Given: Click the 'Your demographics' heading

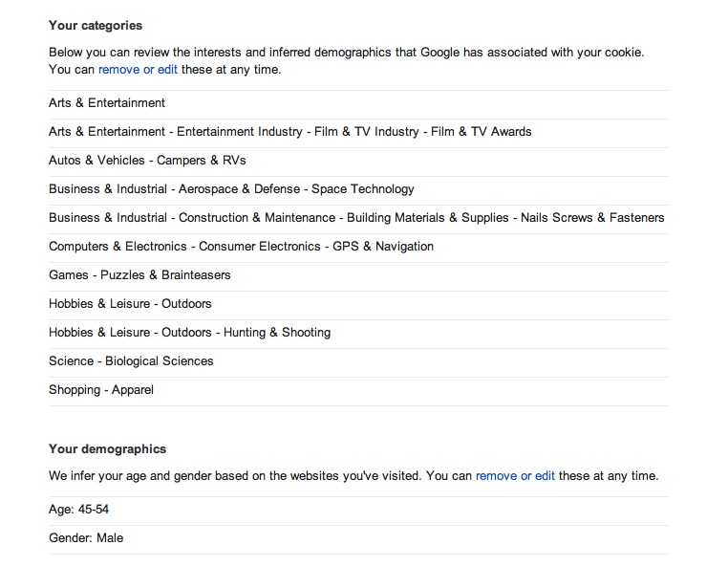Looking at the screenshot, I should point(107,449).
